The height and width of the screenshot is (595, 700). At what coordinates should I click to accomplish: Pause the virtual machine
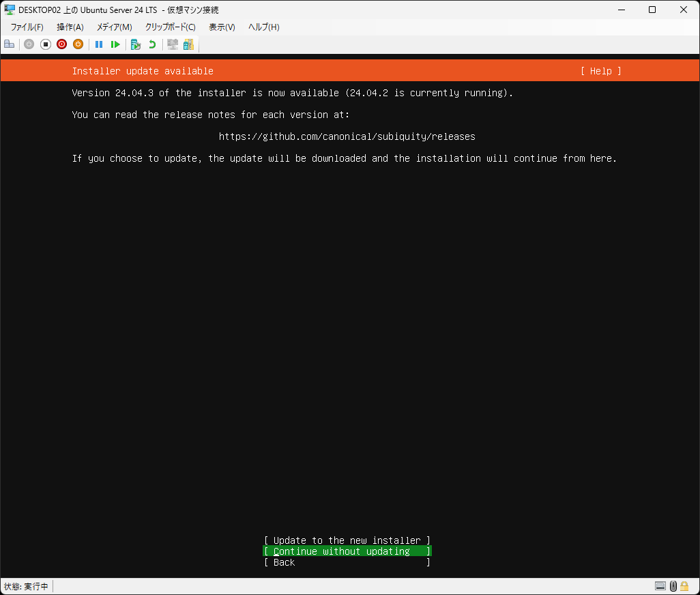99,44
